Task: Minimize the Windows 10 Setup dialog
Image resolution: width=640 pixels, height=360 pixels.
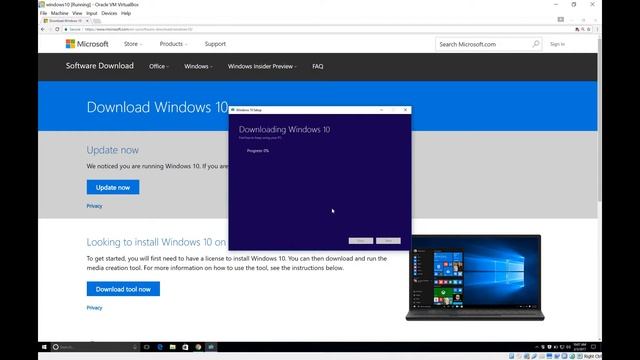Action: coord(381,110)
